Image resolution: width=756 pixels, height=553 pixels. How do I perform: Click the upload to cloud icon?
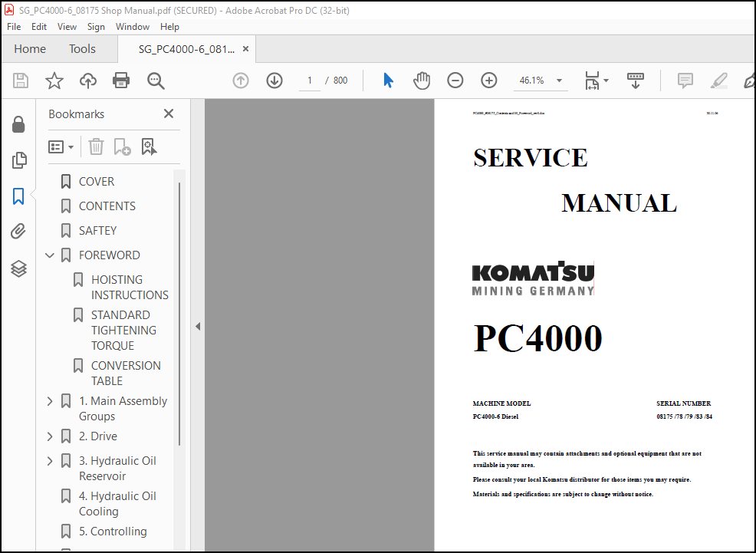click(x=87, y=81)
